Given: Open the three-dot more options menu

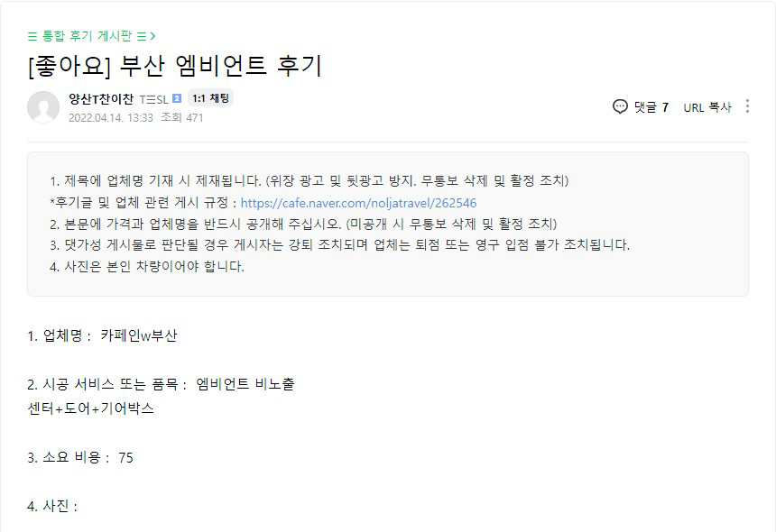Looking at the screenshot, I should pyautogui.click(x=747, y=106).
